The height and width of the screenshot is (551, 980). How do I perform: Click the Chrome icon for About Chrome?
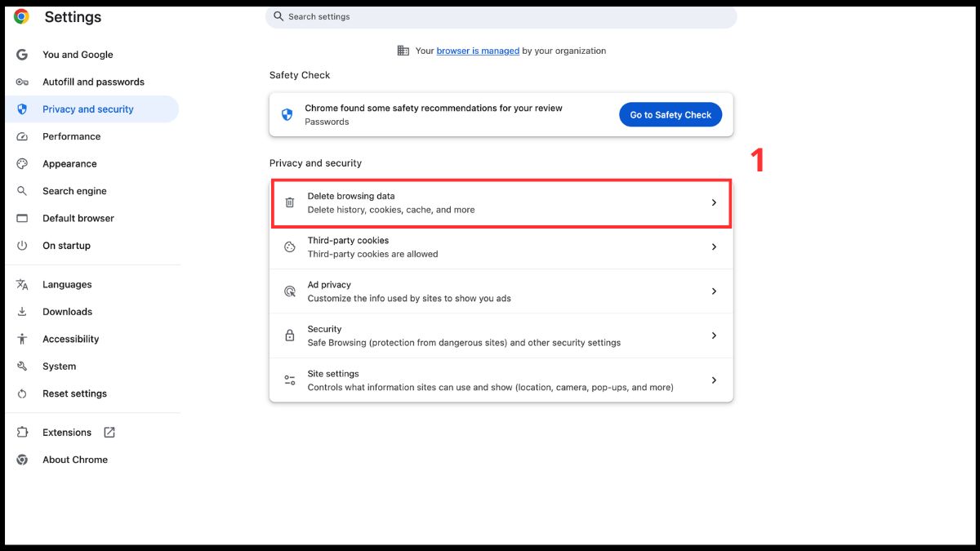pyautogui.click(x=22, y=460)
